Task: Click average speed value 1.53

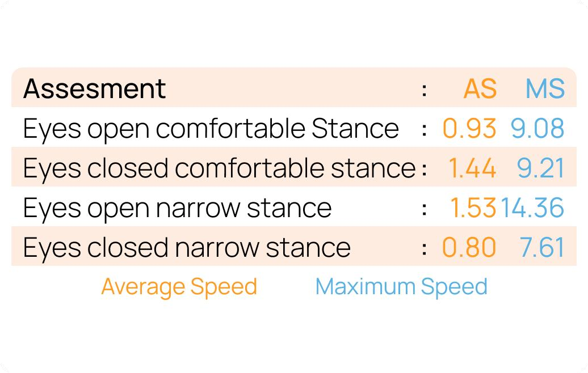Action: point(473,208)
